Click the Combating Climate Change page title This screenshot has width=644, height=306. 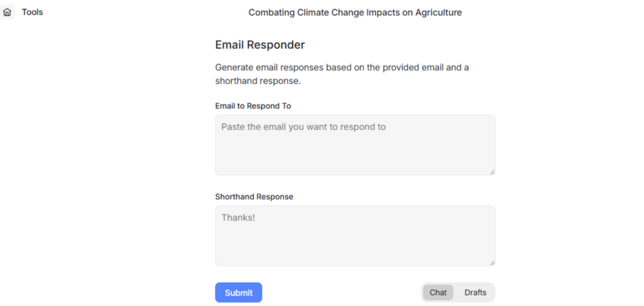tap(355, 13)
